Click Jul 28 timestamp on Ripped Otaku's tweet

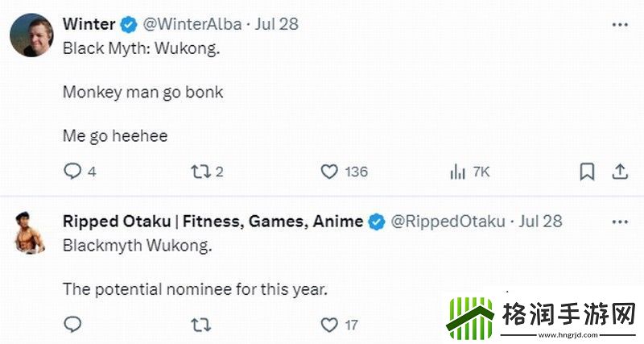click(x=541, y=222)
